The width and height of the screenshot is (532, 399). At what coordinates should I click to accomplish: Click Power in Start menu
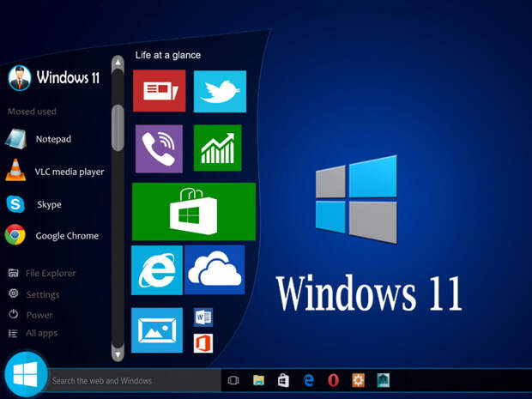[30, 315]
